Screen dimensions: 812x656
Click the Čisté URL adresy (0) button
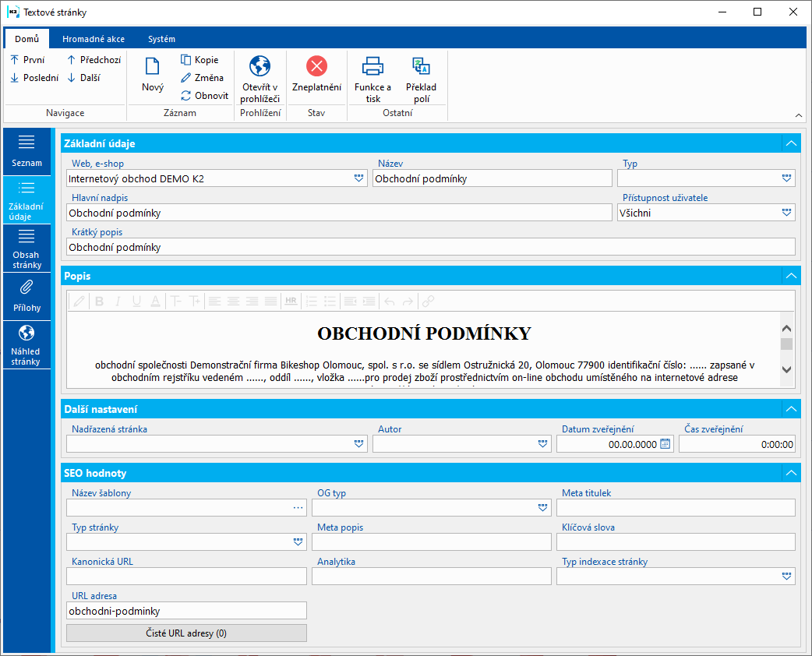coord(186,633)
